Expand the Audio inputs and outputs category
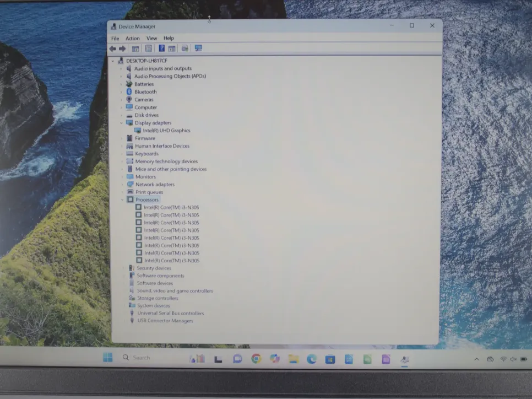Viewport: 532px width, 399px height. [x=121, y=68]
